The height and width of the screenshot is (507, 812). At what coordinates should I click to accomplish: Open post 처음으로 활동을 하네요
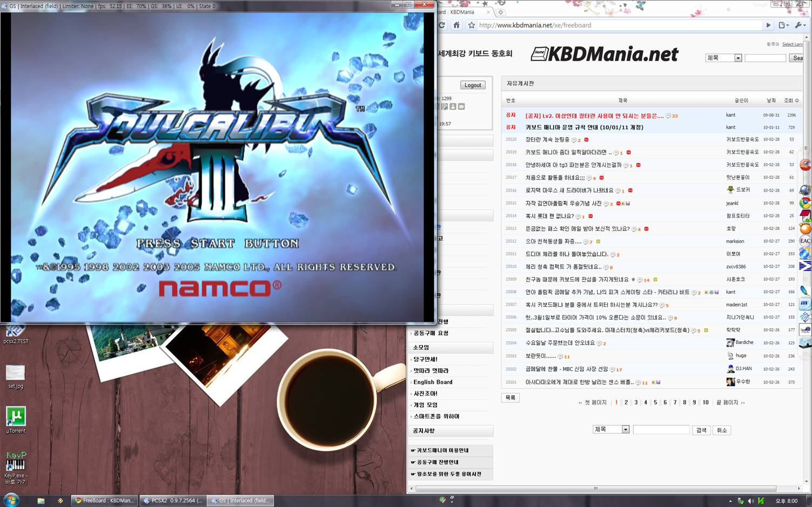click(x=555, y=178)
